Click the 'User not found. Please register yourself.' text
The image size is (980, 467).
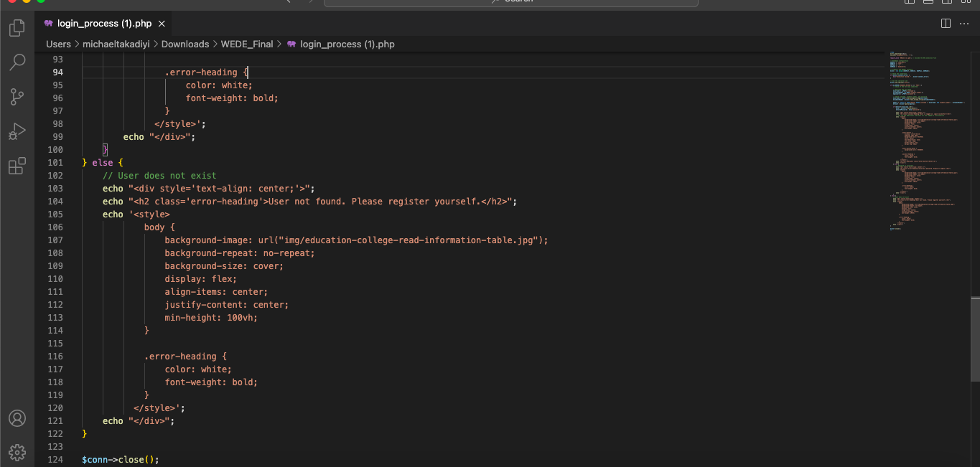pos(373,202)
